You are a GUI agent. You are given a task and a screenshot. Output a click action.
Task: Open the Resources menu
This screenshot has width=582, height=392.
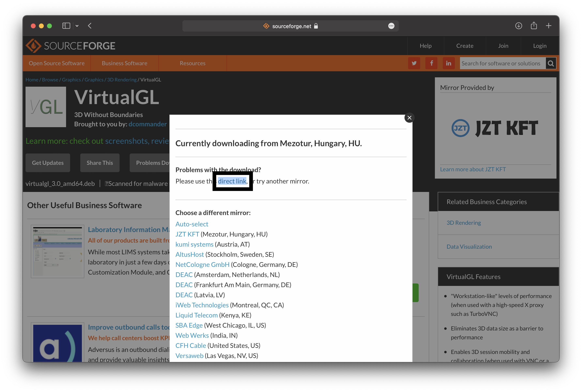[193, 63]
